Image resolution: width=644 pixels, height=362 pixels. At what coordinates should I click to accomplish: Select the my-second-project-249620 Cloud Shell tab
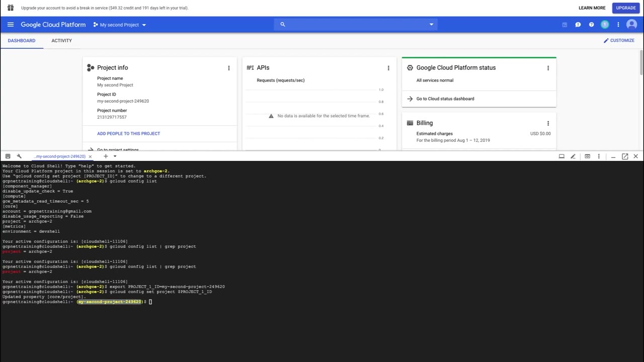click(x=60, y=156)
